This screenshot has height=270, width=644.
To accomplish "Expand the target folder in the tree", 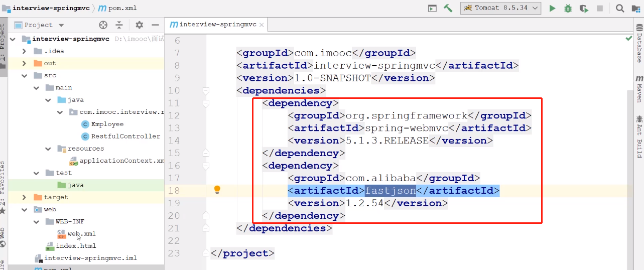I will pos(24,197).
